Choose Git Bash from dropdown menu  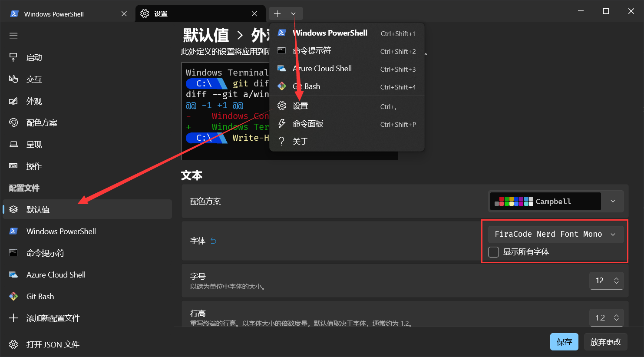pos(347,86)
